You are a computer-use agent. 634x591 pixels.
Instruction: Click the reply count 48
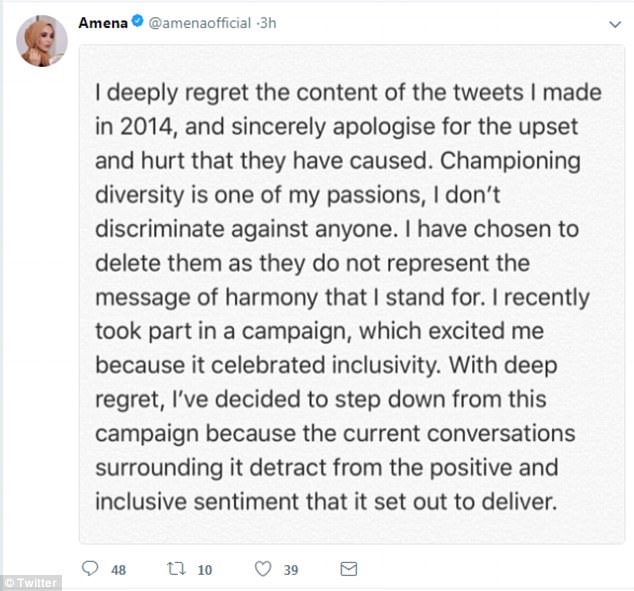(x=118, y=570)
